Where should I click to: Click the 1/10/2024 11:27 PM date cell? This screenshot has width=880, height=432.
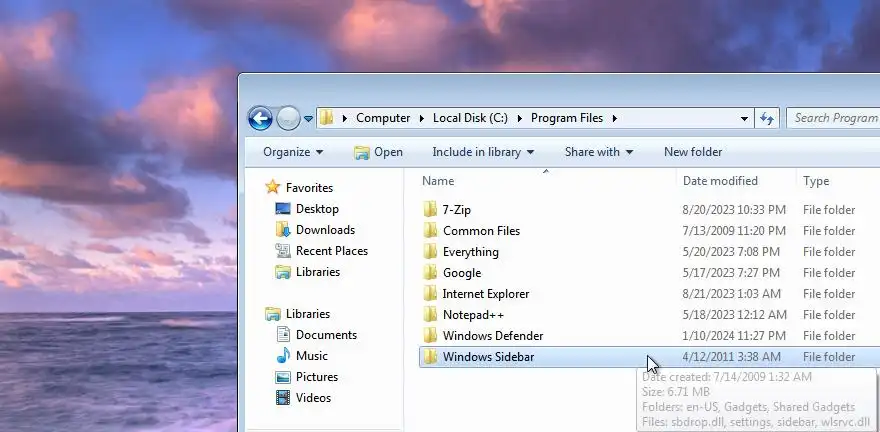[733, 336]
